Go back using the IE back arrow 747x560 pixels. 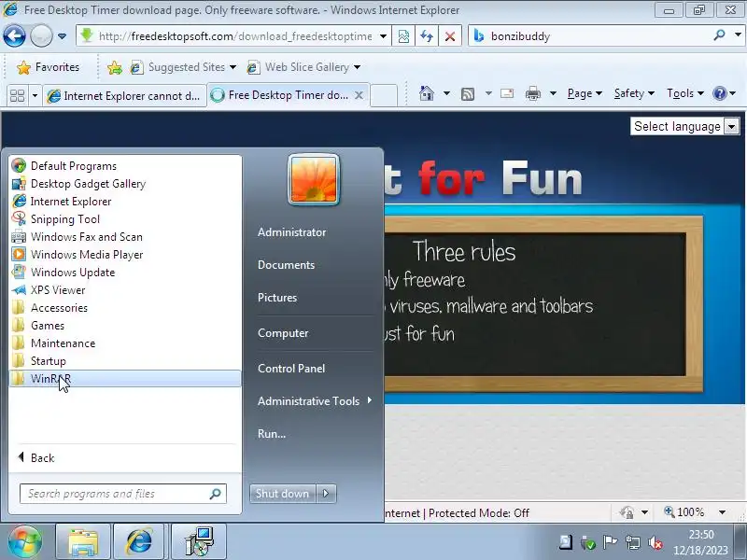point(14,35)
